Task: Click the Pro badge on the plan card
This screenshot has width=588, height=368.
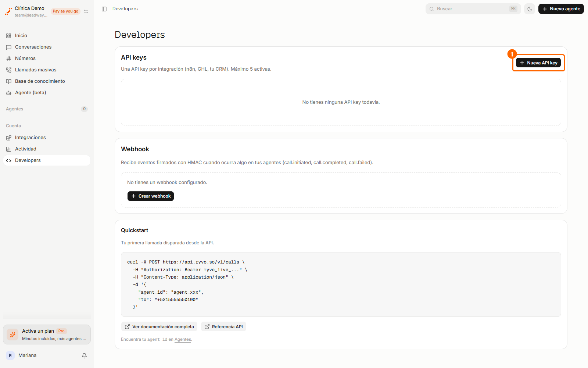Action: pos(61,331)
